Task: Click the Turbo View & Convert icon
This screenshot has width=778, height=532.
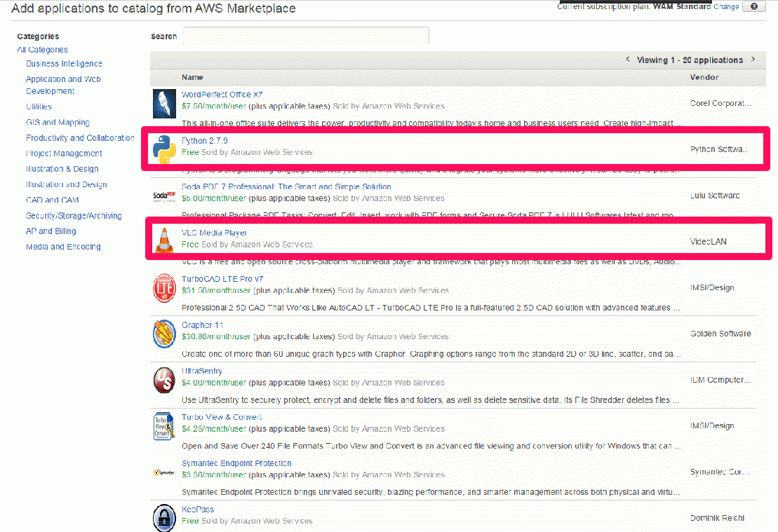Action: [163, 426]
